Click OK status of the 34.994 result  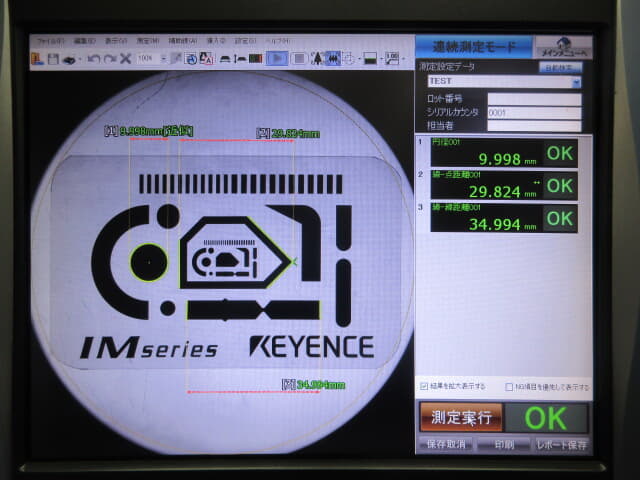[560, 219]
